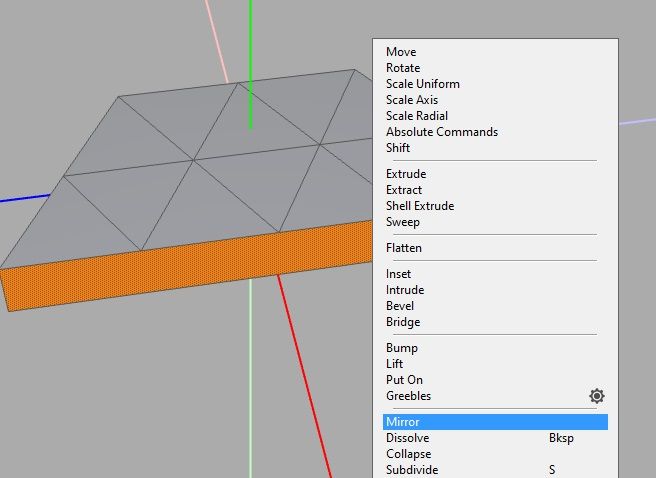
Task: Choose Move from the context menu
Action: coord(401,52)
